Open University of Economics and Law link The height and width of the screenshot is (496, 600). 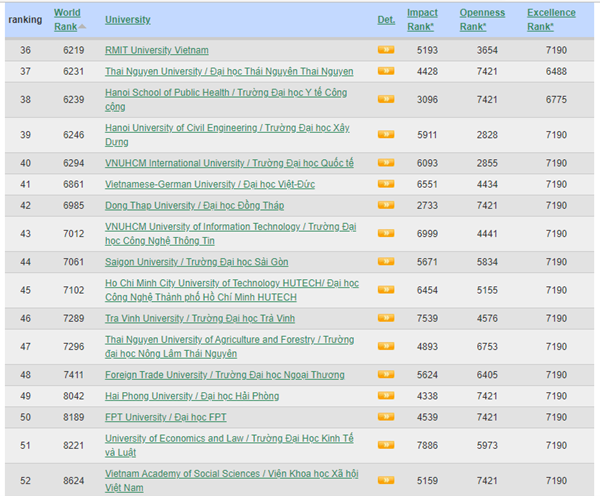click(229, 445)
